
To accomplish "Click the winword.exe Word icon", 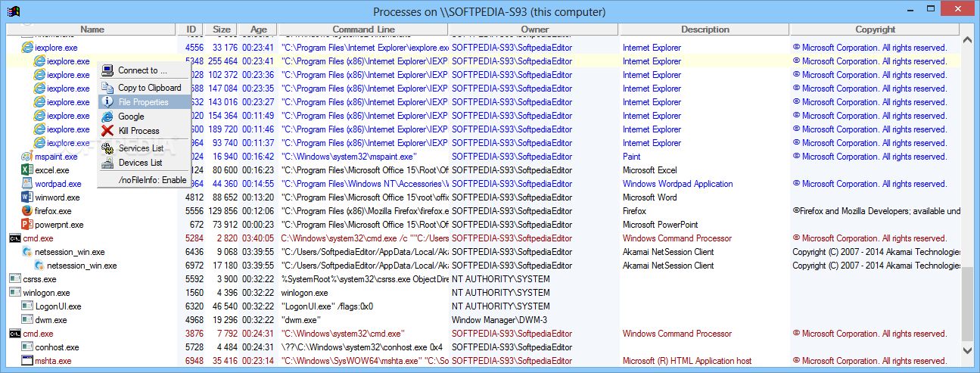I will click(27, 197).
